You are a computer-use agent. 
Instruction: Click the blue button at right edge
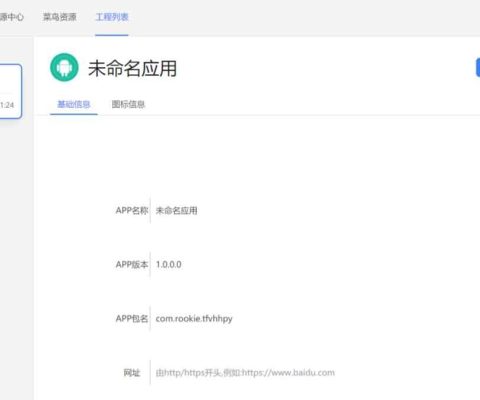click(478, 68)
